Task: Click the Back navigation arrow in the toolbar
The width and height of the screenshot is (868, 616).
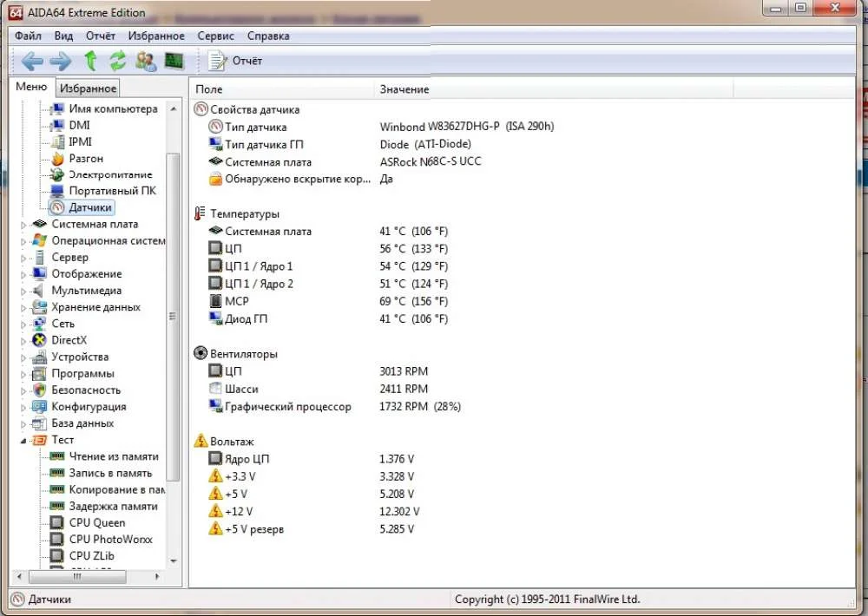Action: (x=32, y=61)
